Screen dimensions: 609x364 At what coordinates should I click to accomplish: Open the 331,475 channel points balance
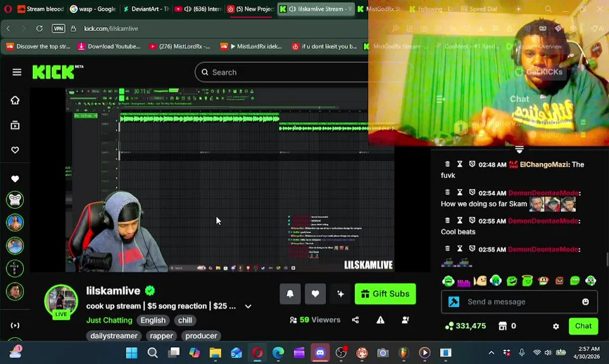click(465, 326)
